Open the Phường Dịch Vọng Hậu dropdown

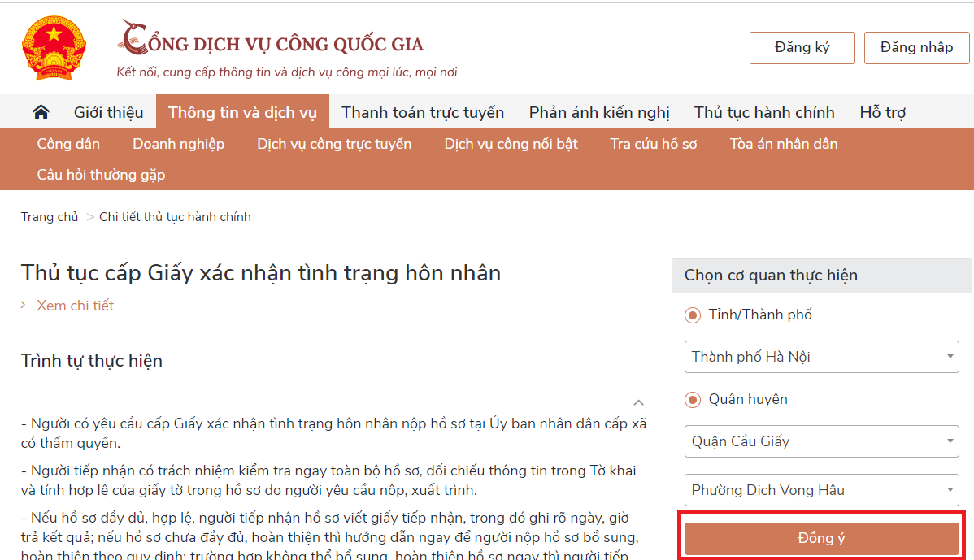click(x=821, y=490)
